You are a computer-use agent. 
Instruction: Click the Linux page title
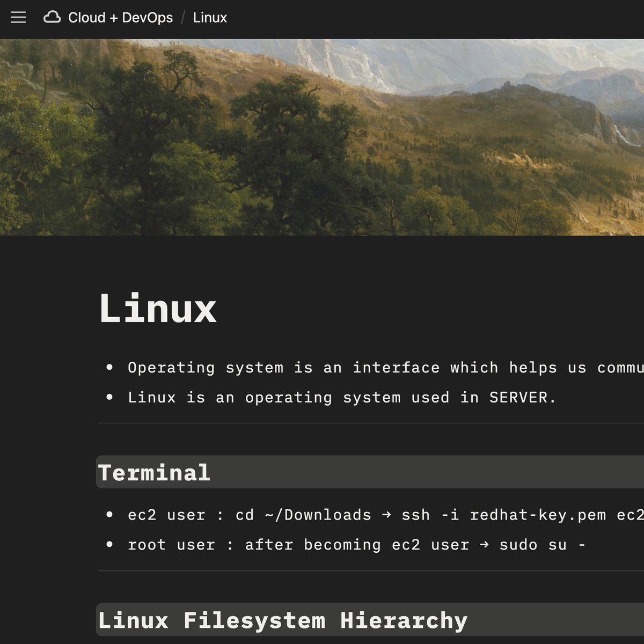[158, 309]
